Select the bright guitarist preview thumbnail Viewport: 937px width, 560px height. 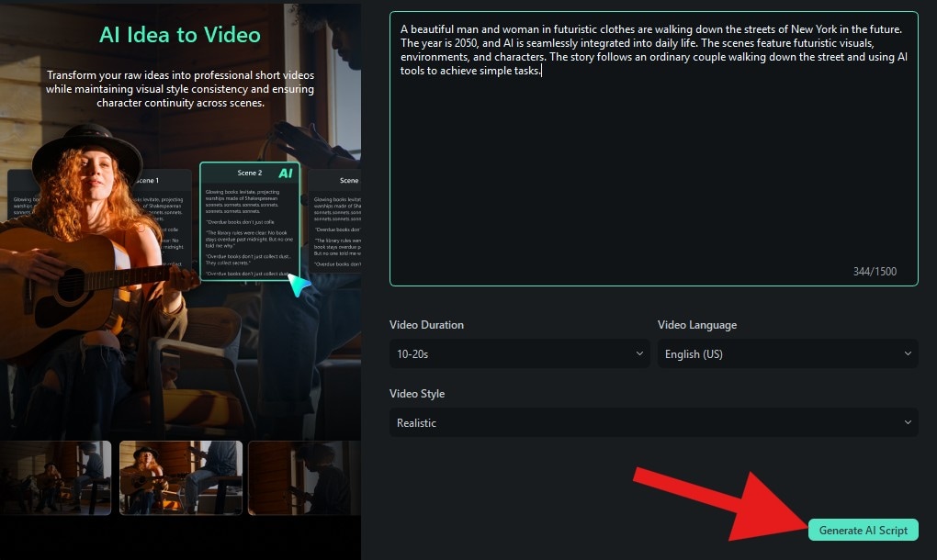(x=181, y=477)
